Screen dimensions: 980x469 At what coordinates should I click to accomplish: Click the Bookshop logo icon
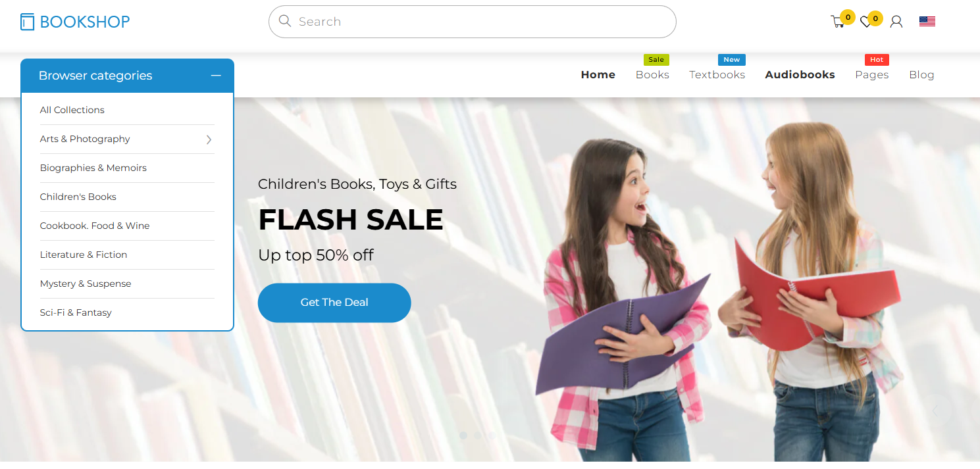27,22
